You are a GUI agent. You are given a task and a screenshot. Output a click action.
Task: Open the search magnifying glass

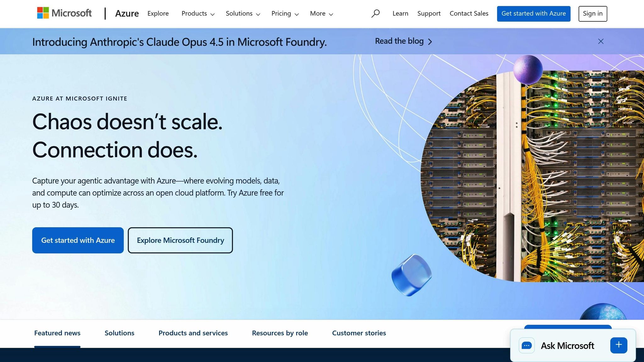[x=375, y=13]
